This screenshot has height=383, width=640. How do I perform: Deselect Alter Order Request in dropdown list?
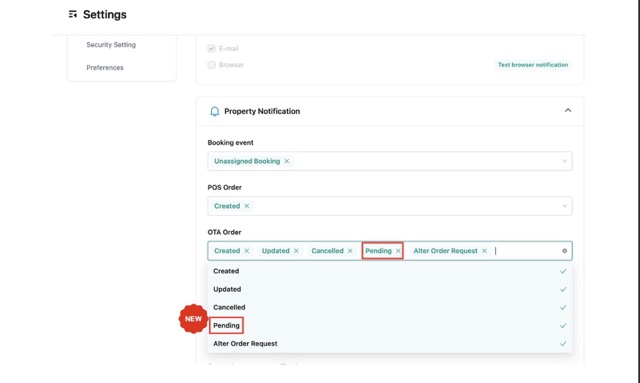390,343
